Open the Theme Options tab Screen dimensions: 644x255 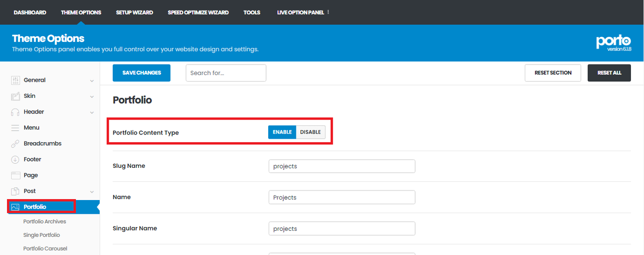(81, 13)
